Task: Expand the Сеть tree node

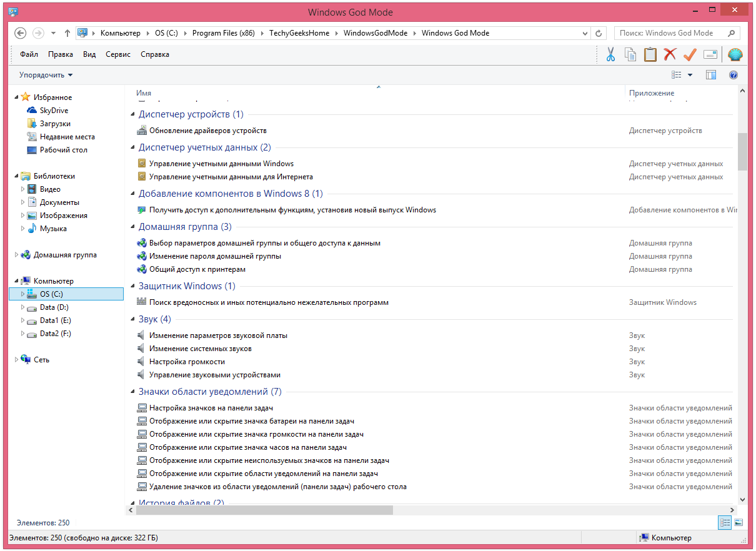Action: 17,360
